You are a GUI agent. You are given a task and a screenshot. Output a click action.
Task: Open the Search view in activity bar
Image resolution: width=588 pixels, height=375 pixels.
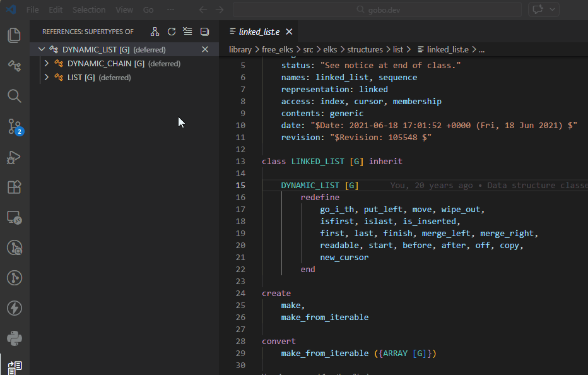[x=14, y=96]
